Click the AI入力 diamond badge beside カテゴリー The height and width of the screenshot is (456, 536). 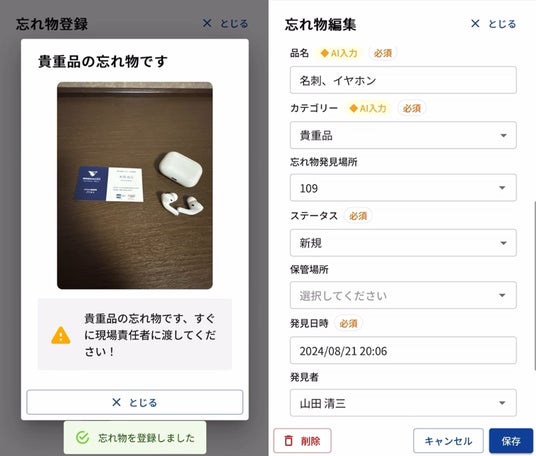point(368,108)
